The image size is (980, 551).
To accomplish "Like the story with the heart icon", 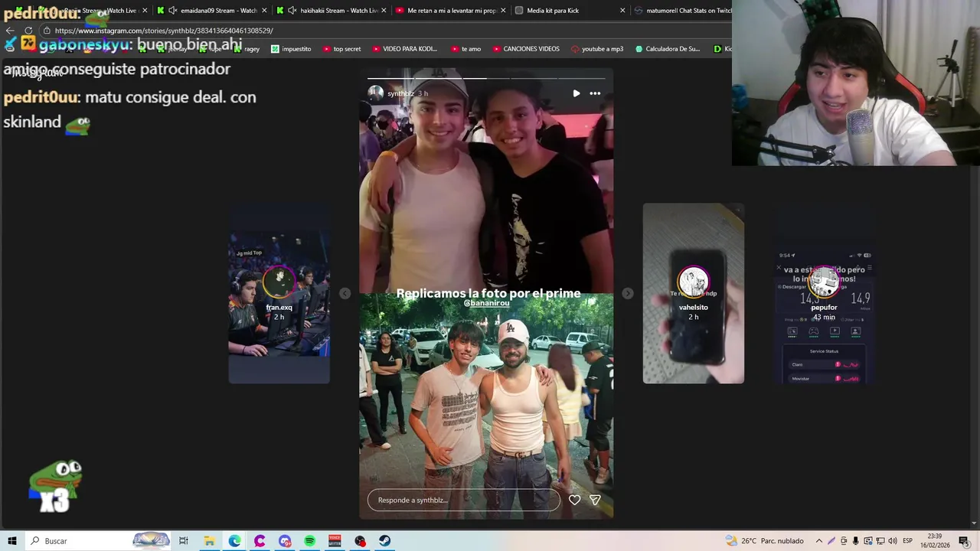I will 574,500.
